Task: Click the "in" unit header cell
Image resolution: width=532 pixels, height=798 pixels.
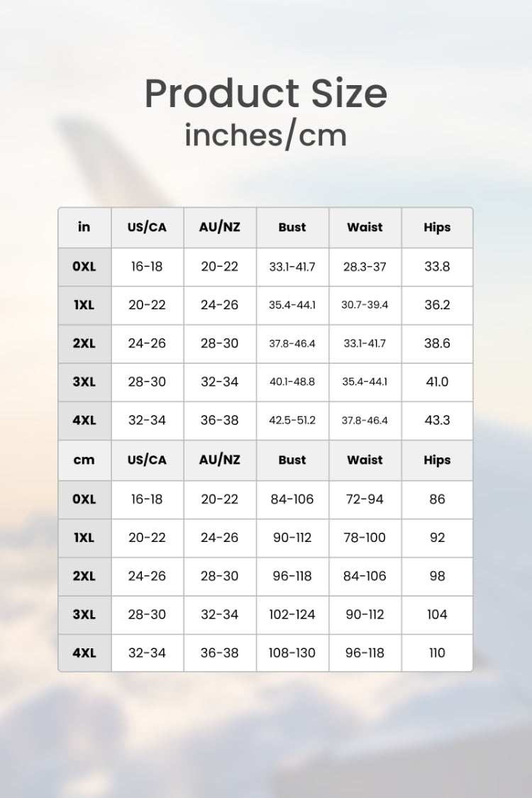Action: click(84, 227)
